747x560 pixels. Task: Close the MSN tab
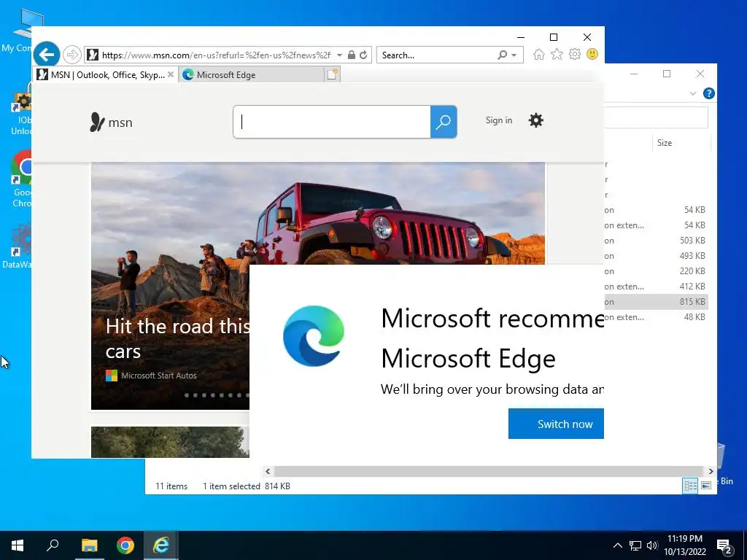click(171, 75)
